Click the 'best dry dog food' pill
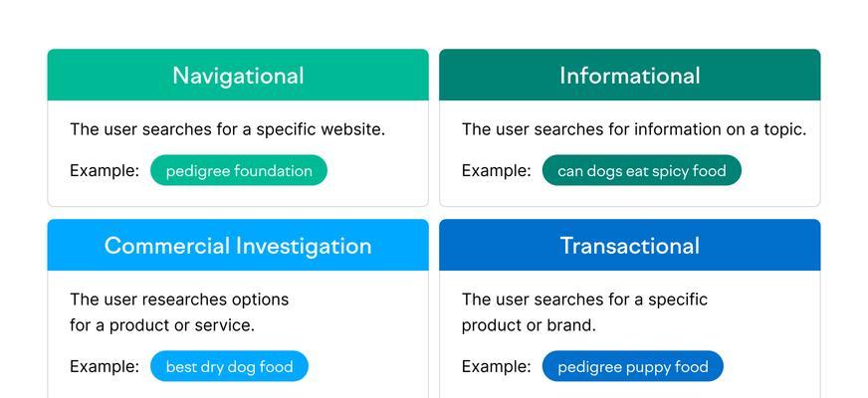Image resolution: width=868 pixels, height=398 pixels. pyautogui.click(x=229, y=366)
